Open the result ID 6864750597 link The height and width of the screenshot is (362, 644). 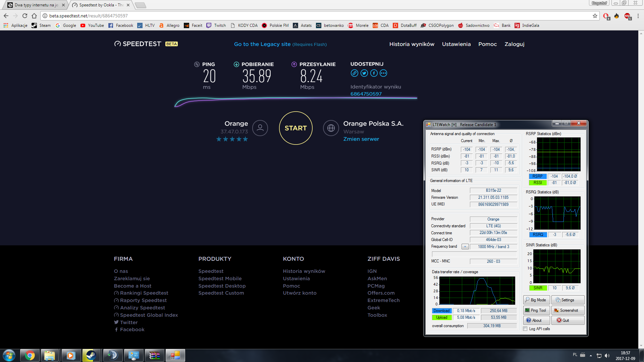[366, 94]
